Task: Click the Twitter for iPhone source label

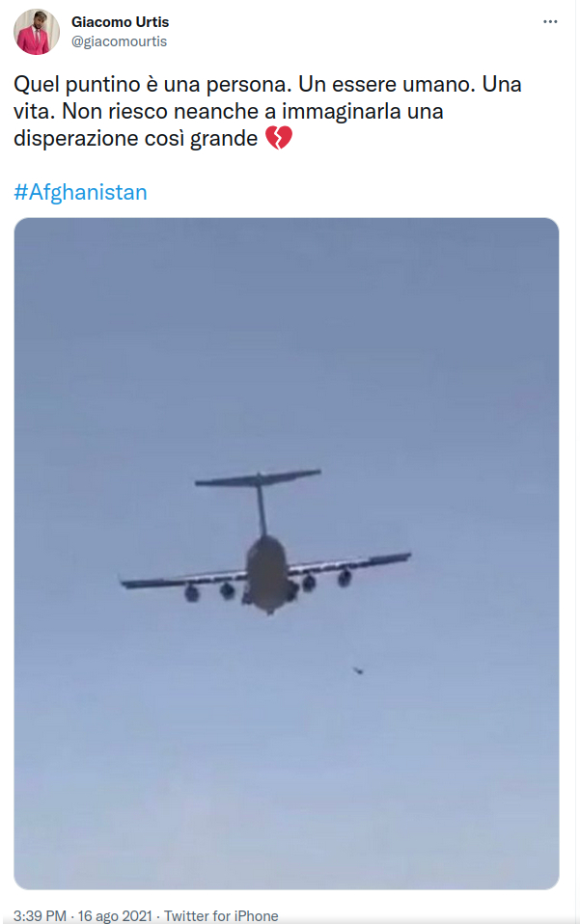Action: pyautogui.click(x=221, y=915)
